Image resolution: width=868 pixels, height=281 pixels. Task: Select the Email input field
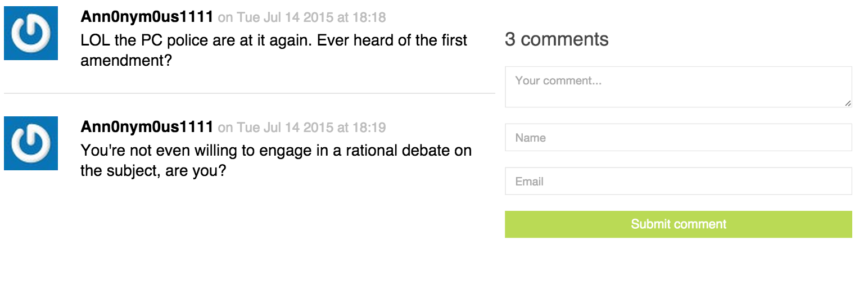click(678, 182)
